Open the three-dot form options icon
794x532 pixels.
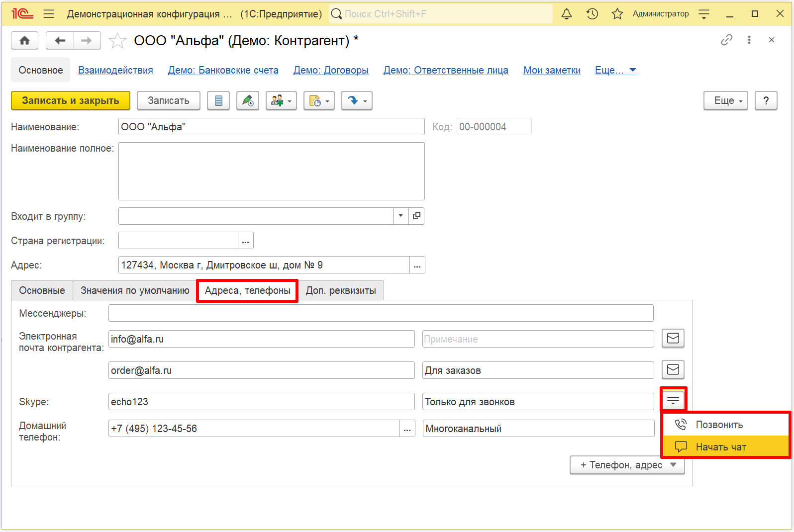749,40
